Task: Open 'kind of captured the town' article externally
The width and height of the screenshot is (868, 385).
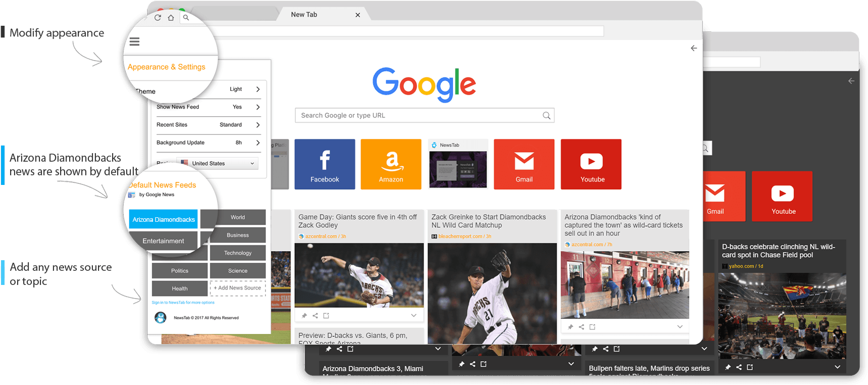Action: 592,327
